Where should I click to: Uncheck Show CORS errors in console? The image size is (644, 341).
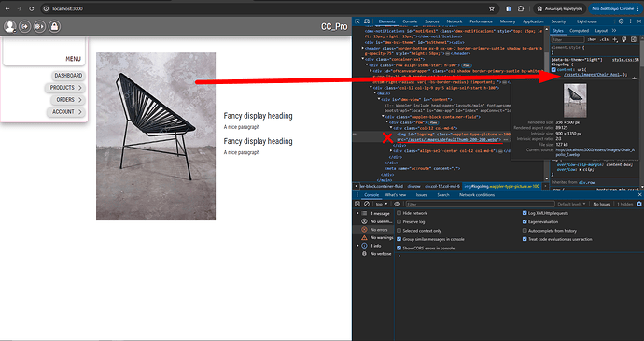pyautogui.click(x=399, y=248)
